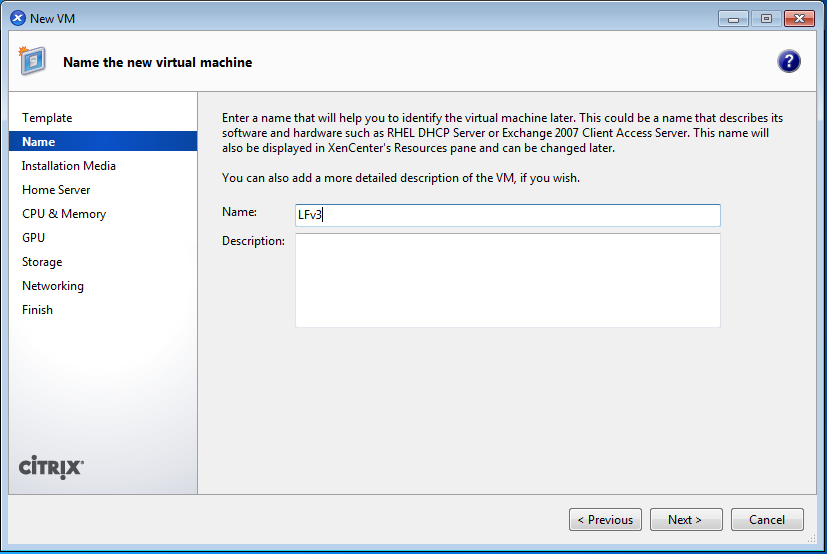
Task: Click the virtual machine wizard header icon
Action: click(32, 62)
